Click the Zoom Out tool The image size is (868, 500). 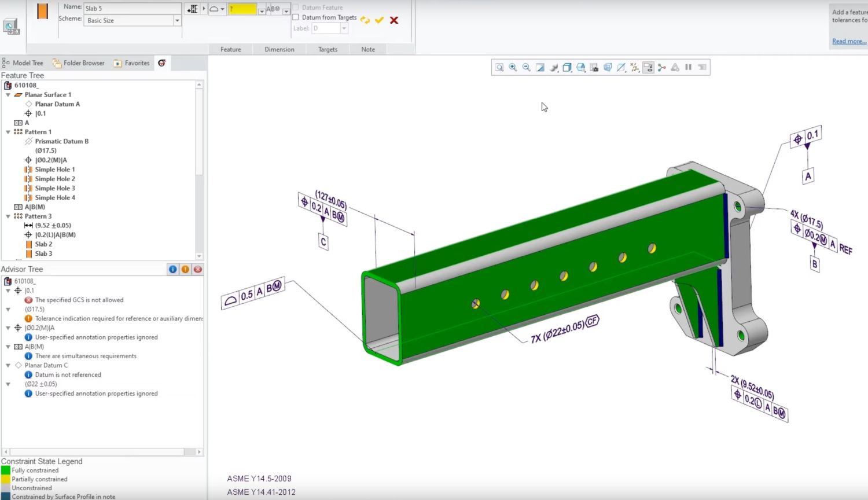(527, 68)
